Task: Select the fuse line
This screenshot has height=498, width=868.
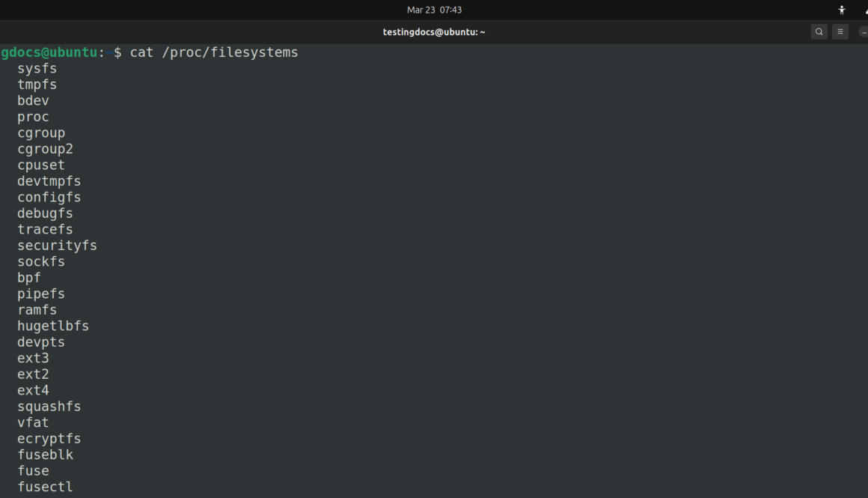Action: [33, 470]
